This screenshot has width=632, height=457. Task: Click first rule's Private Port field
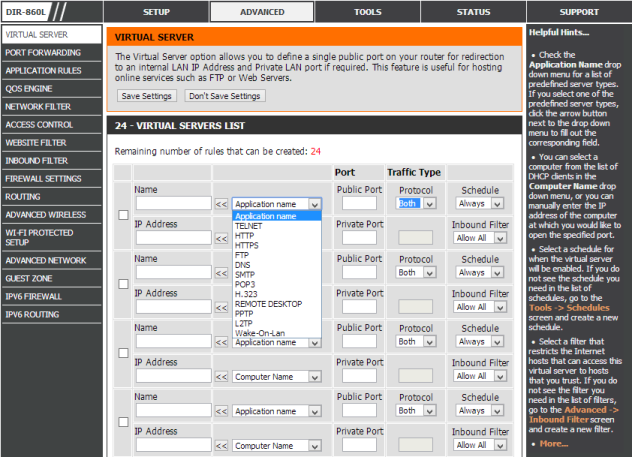pos(359,238)
